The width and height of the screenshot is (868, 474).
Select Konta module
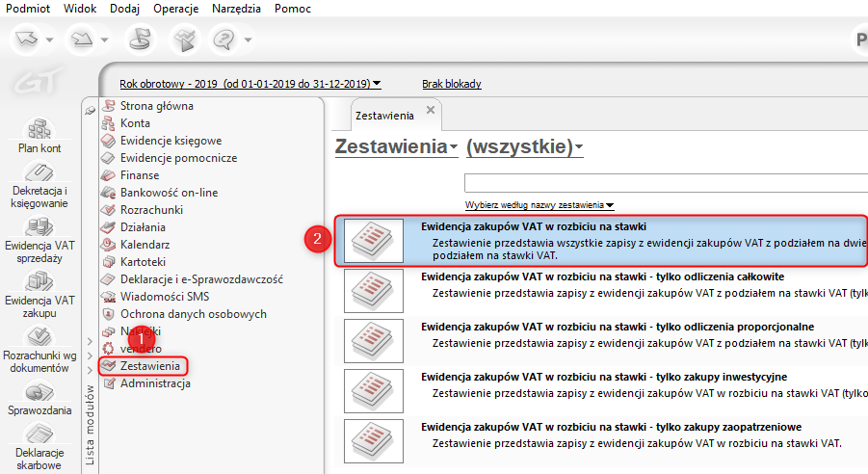click(135, 123)
